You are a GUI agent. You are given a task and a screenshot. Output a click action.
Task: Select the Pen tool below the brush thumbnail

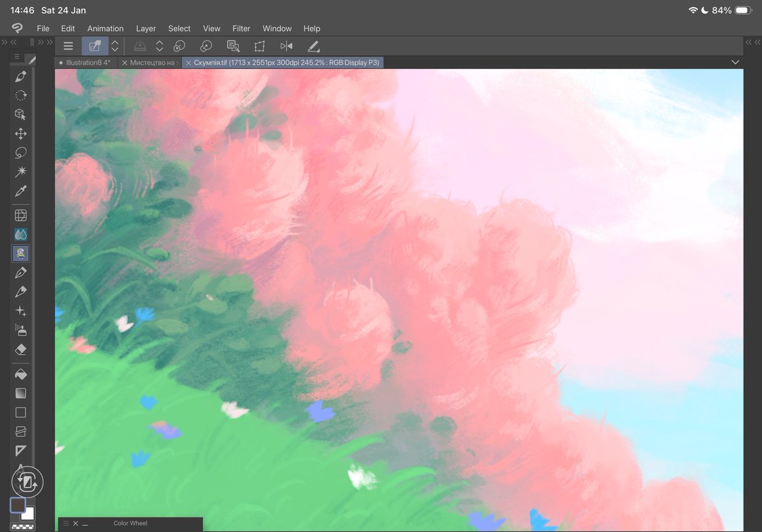coord(20,272)
